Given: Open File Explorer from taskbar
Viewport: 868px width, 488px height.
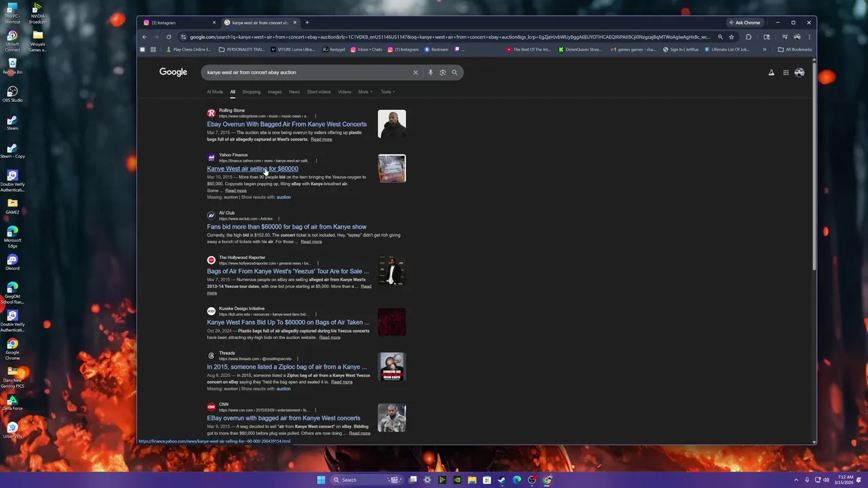Looking at the screenshot, I should 472,480.
